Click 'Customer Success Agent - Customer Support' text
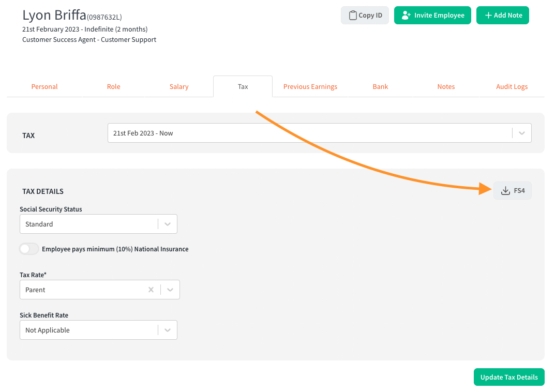Image resolution: width=555 pixels, height=392 pixels. click(x=89, y=40)
